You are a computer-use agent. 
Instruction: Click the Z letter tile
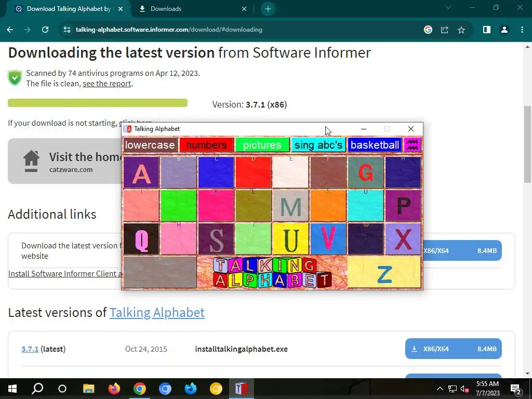(384, 272)
